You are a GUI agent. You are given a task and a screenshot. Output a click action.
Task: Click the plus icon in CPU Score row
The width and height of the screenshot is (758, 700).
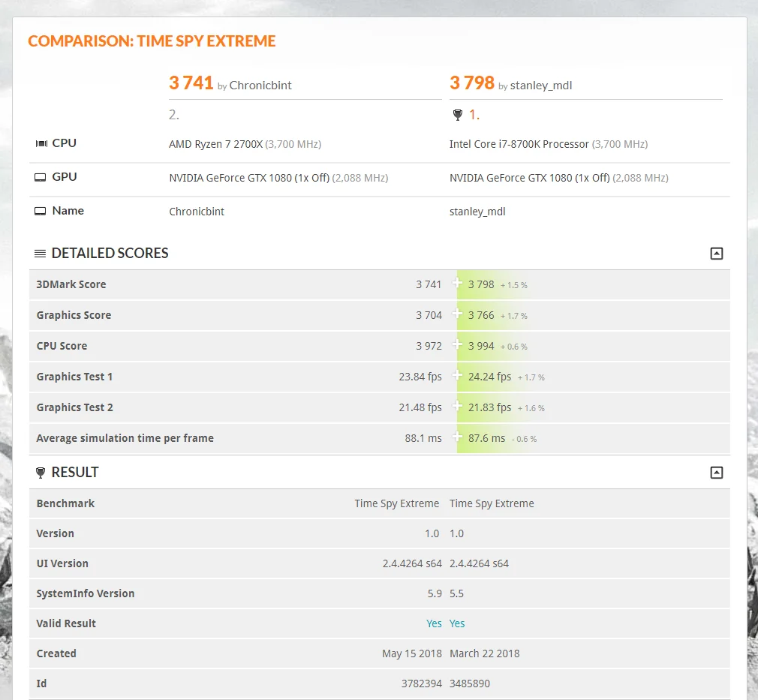[457, 344]
